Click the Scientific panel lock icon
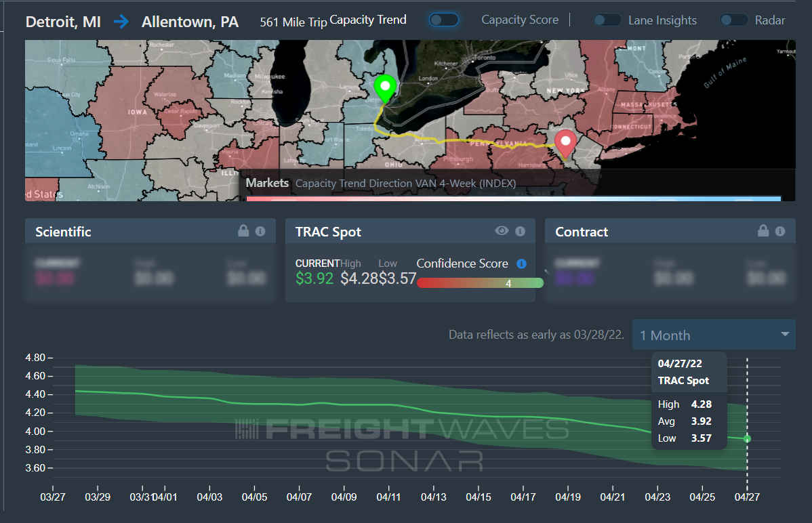This screenshot has width=812, height=523. click(x=243, y=231)
